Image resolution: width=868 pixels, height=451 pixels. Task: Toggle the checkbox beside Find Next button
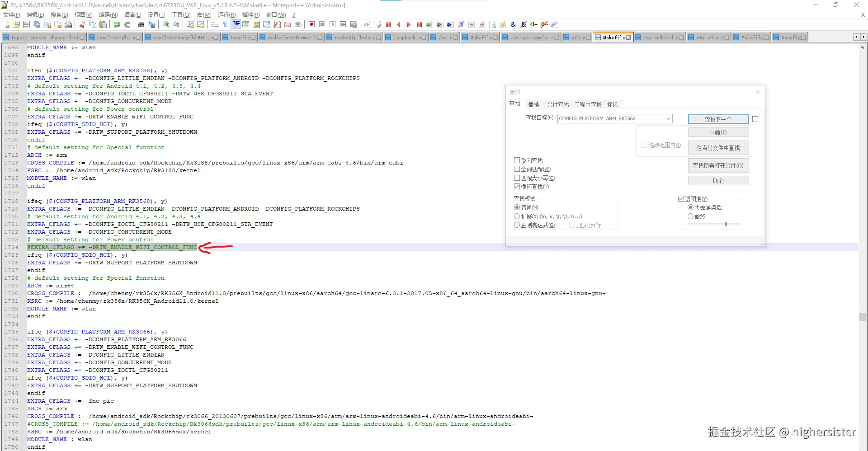755,119
